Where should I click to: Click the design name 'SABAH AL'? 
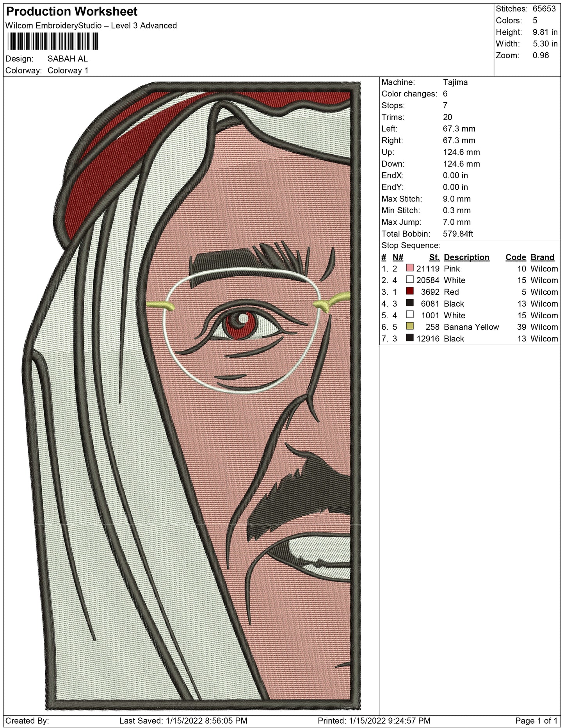68,59
